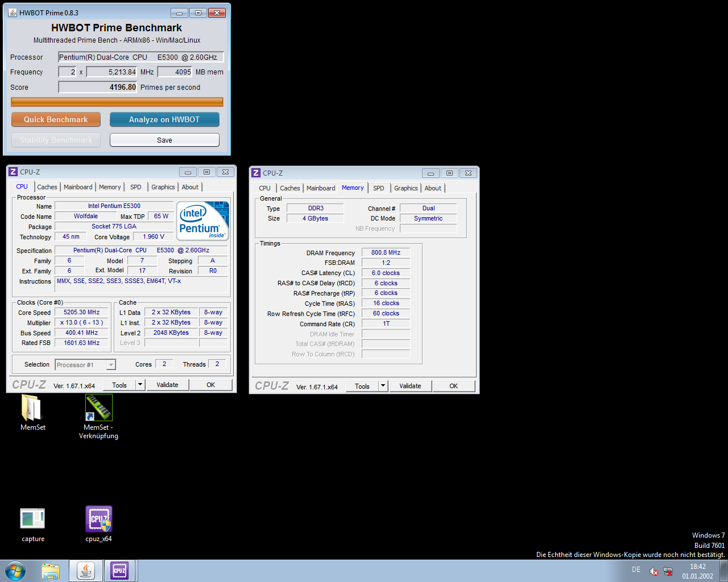The width and height of the screenshot is (728, 582).
Task: Click Code Name value Wolfdale
Action: pos(85,216)
